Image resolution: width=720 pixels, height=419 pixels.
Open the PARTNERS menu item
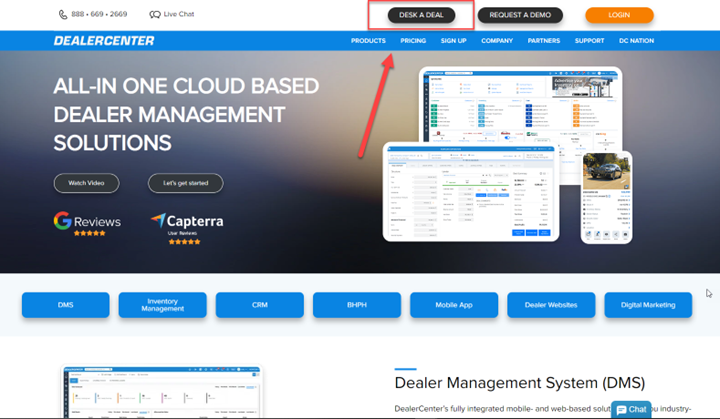tap(544, 41)
